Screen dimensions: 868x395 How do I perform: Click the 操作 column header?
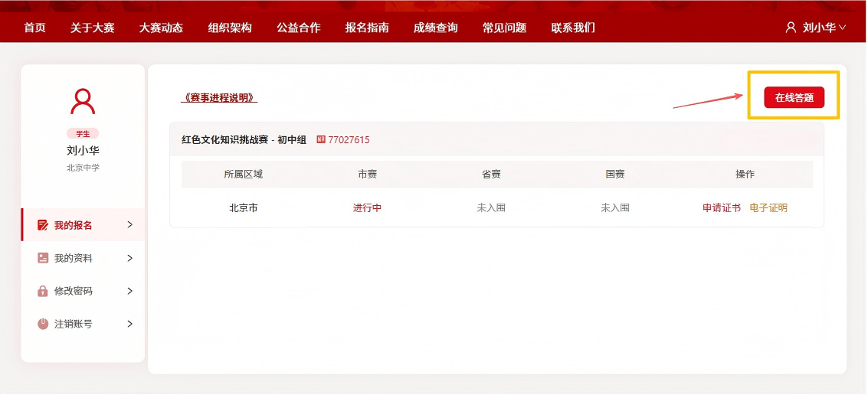click(x=745, y=175)
